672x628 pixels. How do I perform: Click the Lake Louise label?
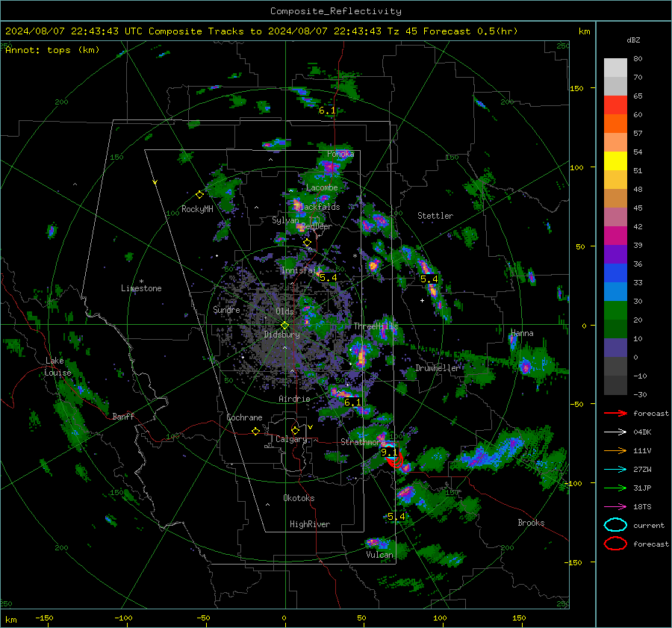[58, 367]
